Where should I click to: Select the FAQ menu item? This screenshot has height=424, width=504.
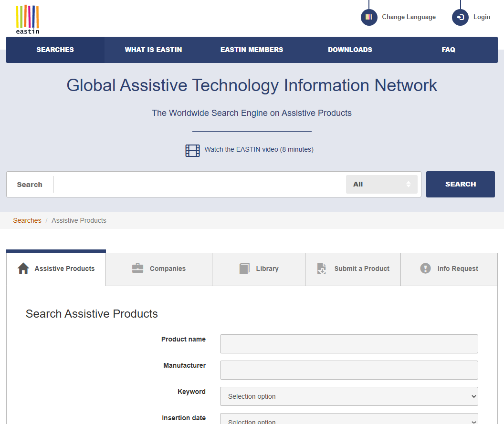[x=448, y=50]
